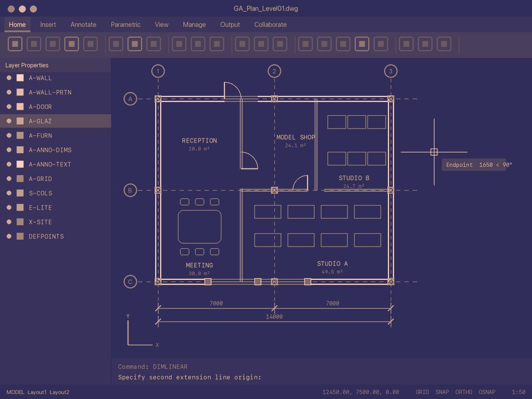Click the grid bubble labeled 3
This screenshot has height=399, width=532.
(x=391, y=71)
